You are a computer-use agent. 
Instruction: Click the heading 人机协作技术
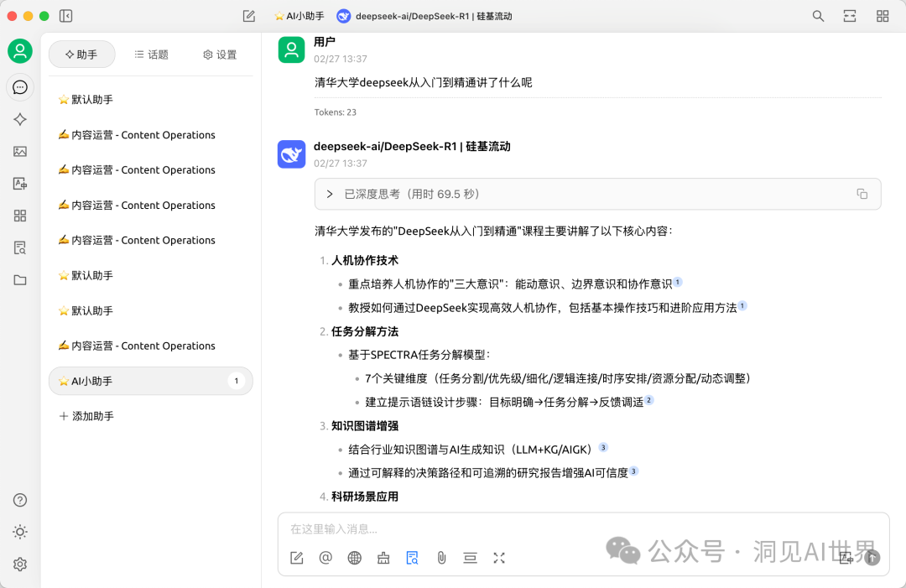coord(365,261)
